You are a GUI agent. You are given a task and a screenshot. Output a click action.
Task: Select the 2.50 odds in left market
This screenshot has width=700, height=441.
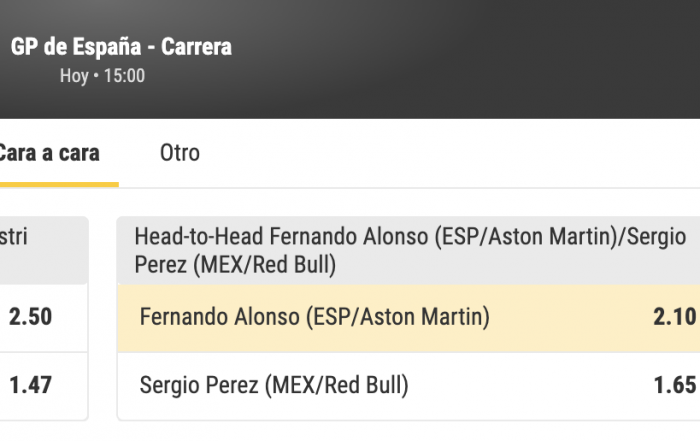(x=31, y=317)
